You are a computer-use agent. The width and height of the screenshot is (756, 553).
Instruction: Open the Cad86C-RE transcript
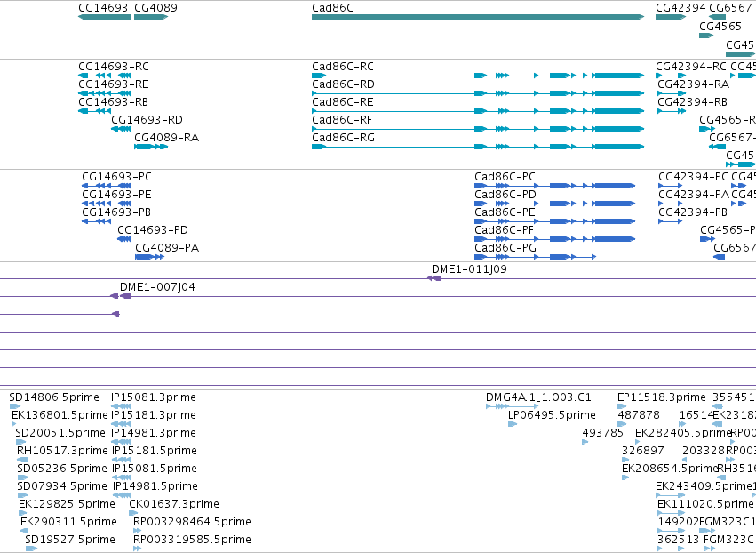[x=478, y=111]
